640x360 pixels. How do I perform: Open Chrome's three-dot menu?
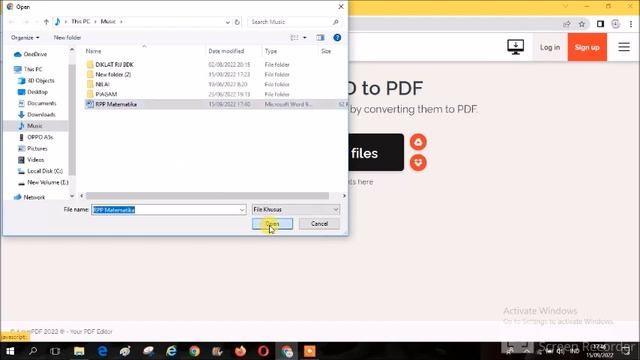[631, 24]
